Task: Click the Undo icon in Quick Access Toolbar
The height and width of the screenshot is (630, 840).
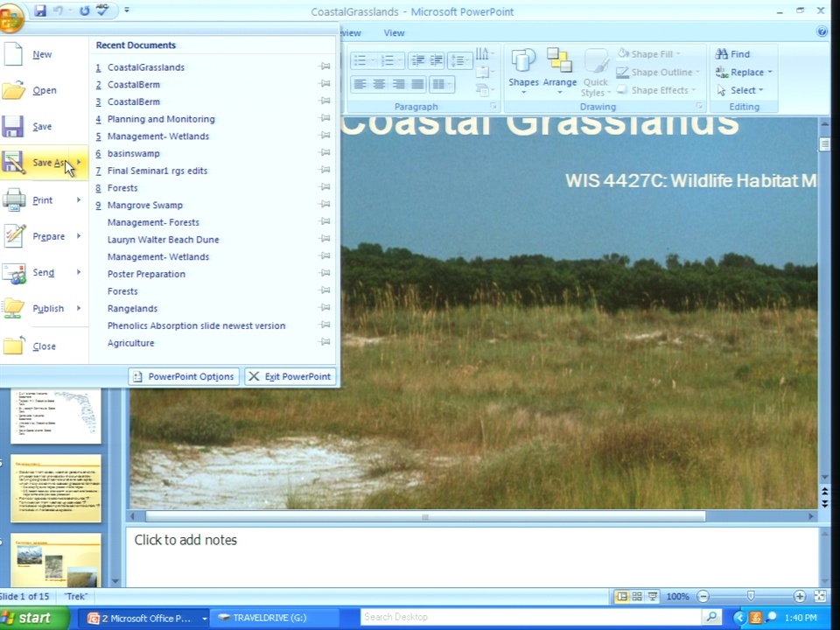Action: (58, 10)
